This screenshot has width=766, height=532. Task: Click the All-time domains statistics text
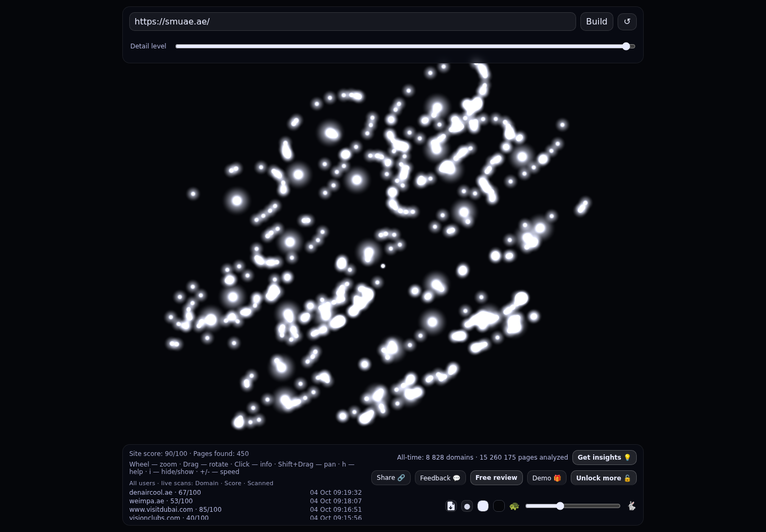(482, 458)
